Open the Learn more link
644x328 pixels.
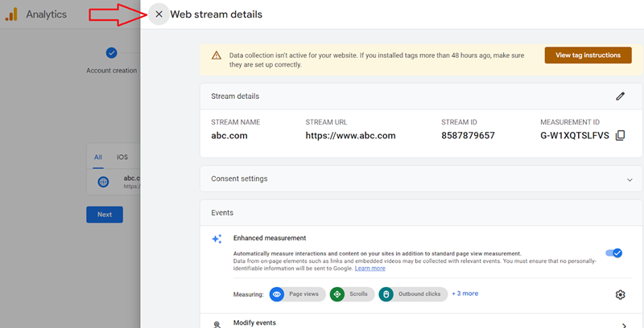pos(370,269)
